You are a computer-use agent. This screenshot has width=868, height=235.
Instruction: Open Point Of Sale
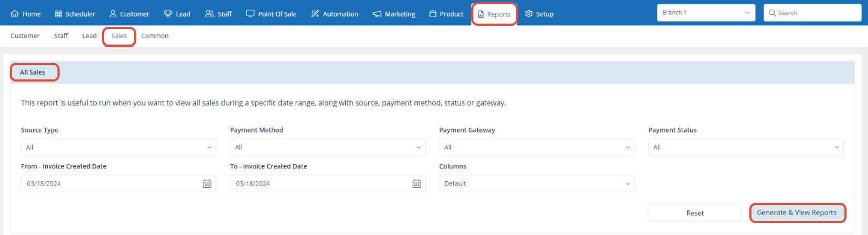271,14
